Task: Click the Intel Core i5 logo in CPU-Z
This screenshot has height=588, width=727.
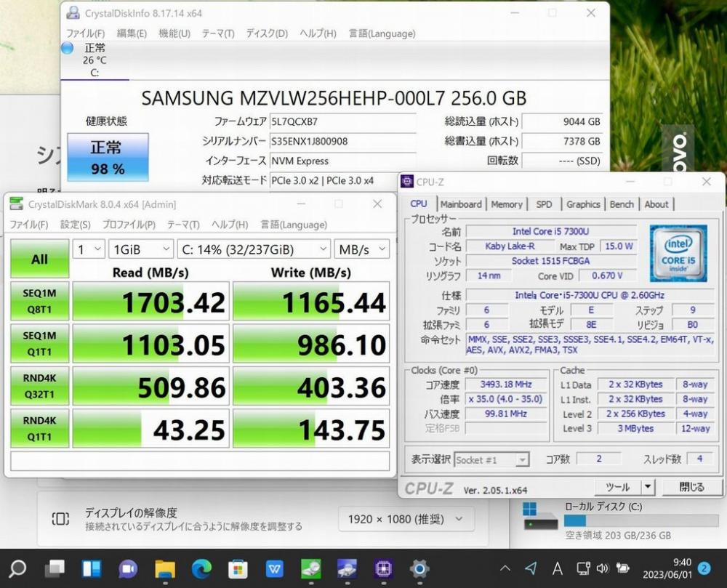Action: pos(678,253)
